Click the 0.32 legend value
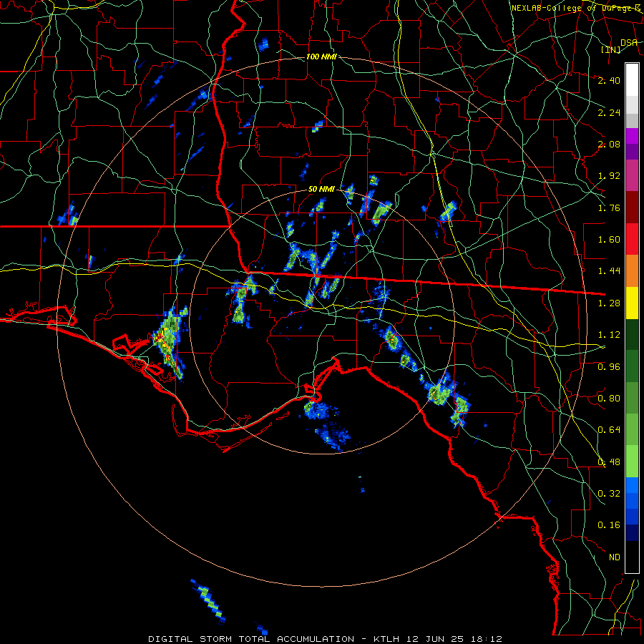Screen dimensions: 644x644 pos(609,494)
